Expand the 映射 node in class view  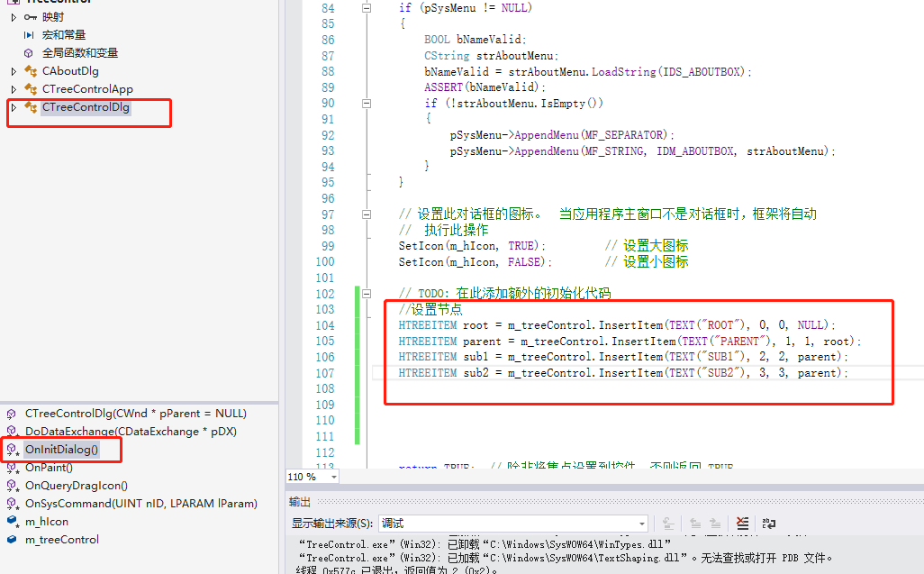point(14,18)
